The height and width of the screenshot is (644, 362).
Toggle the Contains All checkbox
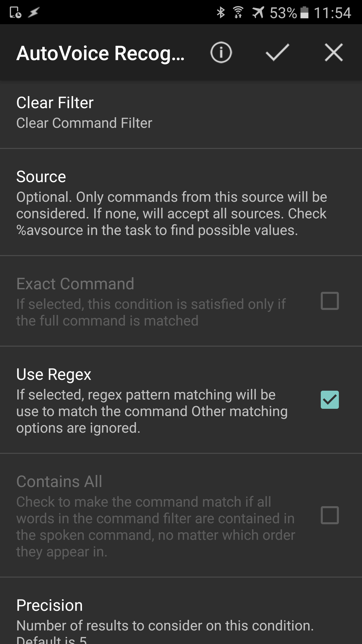[x=330, y=515]
